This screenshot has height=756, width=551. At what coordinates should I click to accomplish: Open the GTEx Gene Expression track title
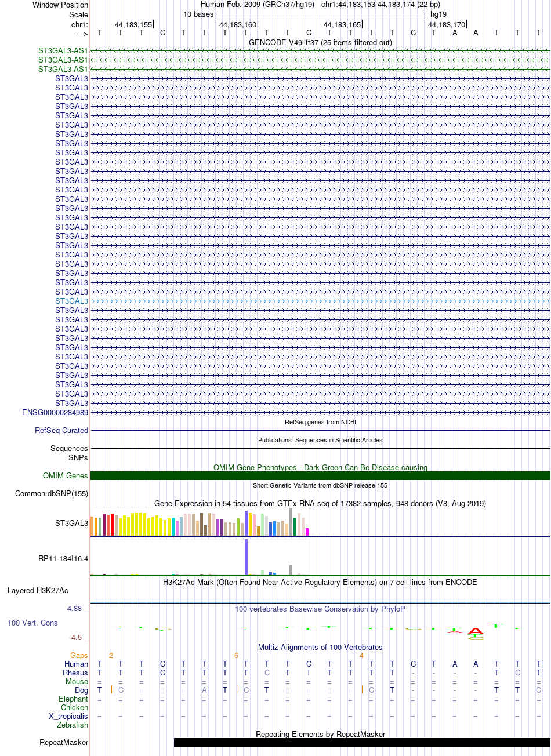coord(320,503)
